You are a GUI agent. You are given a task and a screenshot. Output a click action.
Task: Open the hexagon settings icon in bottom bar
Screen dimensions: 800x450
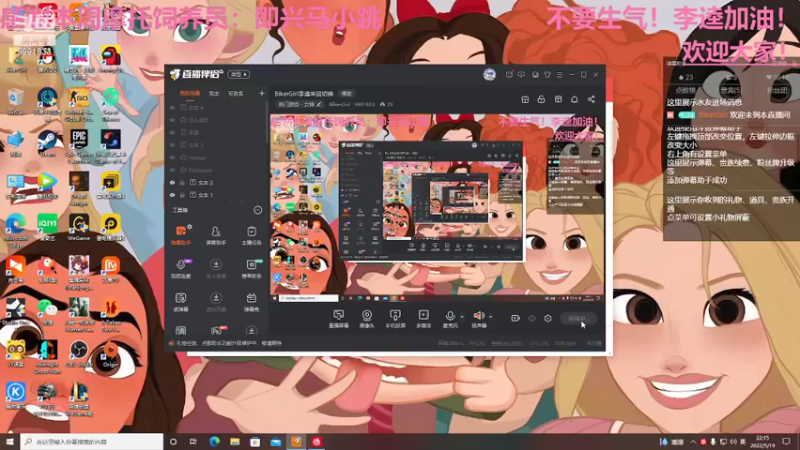(547, 318)
